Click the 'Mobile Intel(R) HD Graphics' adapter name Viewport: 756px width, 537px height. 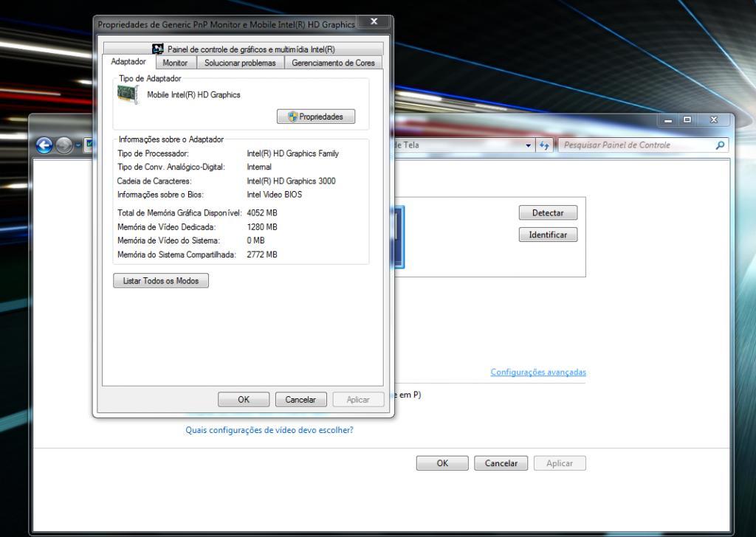[194, 95]
